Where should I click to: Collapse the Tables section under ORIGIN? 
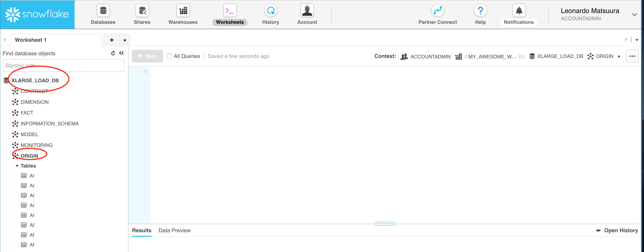(x=17, y=166)
